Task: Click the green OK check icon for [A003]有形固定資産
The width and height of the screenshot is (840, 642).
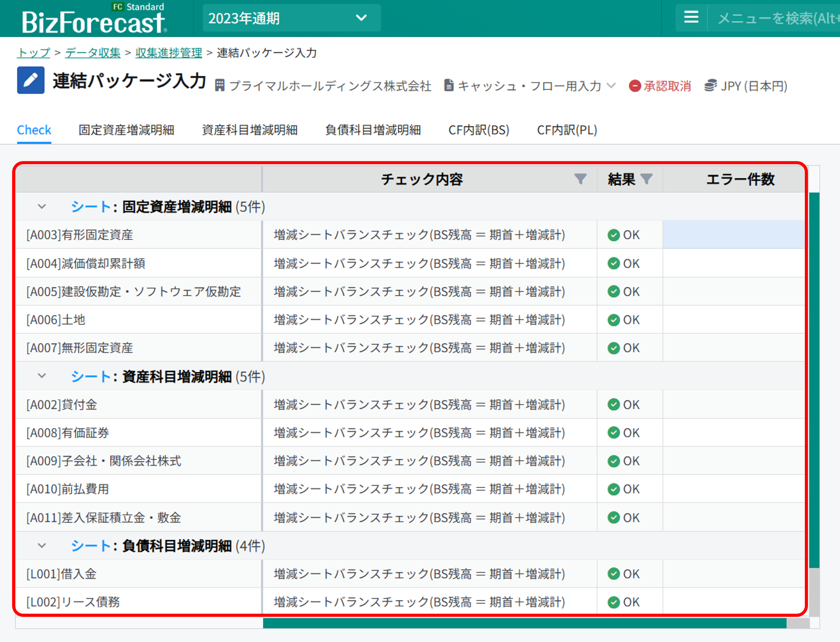Action: [x=614, y=235]
